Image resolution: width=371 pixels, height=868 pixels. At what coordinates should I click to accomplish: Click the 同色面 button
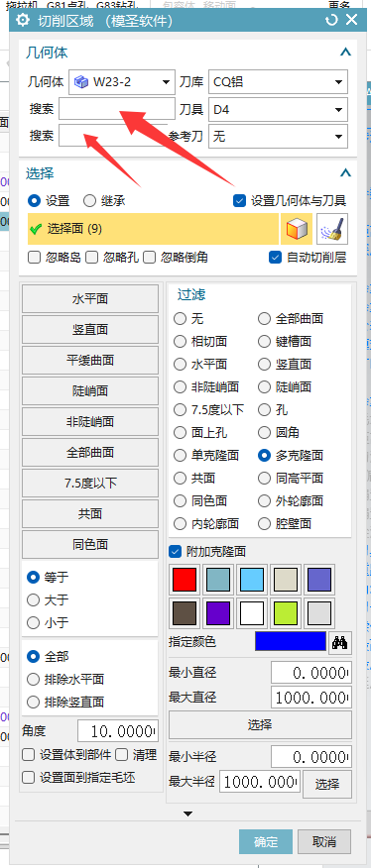click(90, 545)
